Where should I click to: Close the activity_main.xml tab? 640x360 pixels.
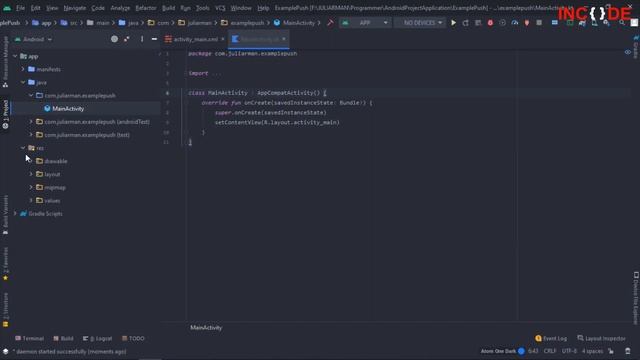(x=223, y=39)
